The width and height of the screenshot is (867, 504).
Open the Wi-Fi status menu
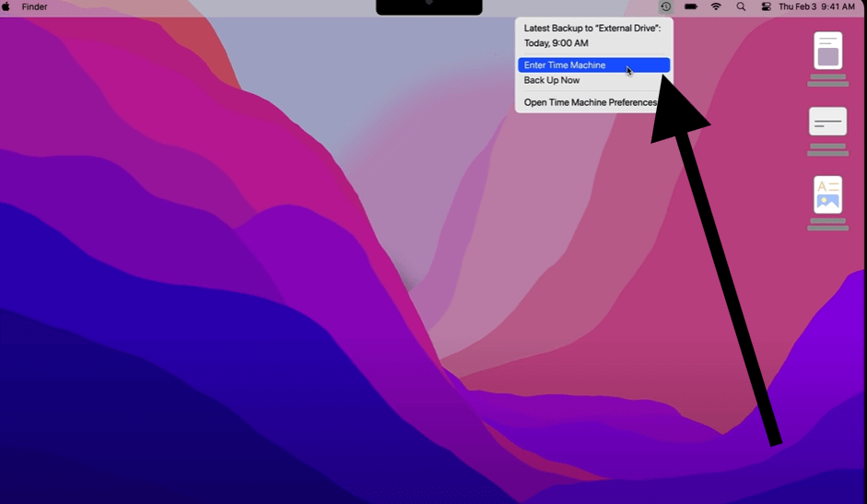[716, 6]
